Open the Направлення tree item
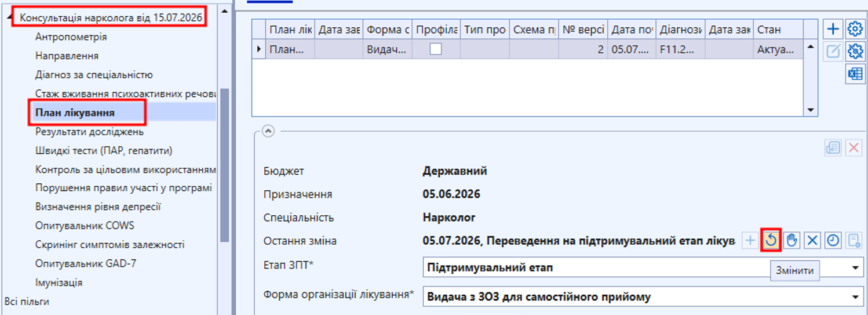 [67, 56]
